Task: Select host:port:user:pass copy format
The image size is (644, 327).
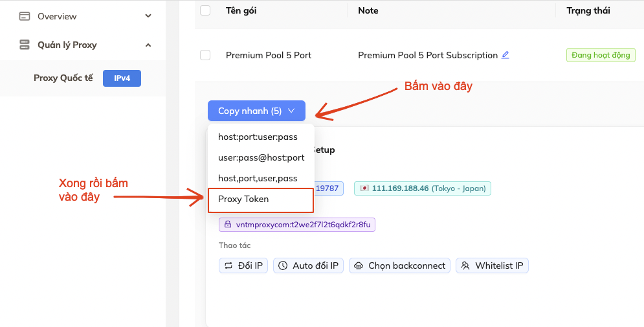Action: pyautogui.click(x=258, y=137)
